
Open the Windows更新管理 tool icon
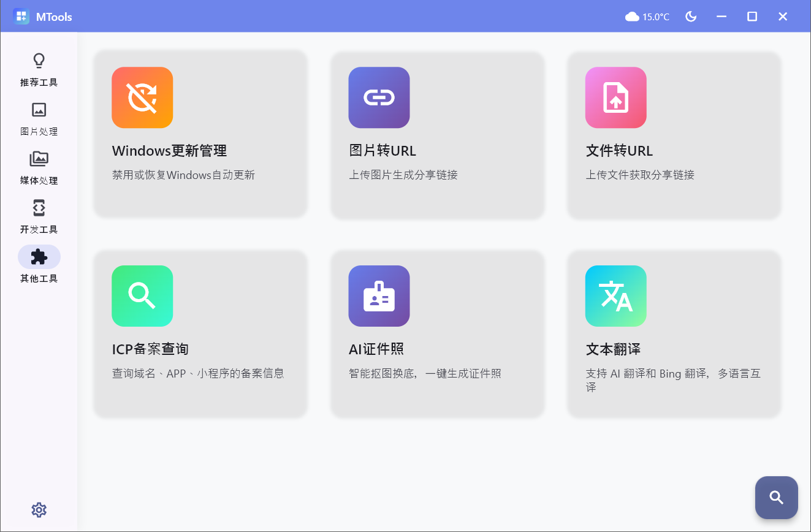click(142, 97)
